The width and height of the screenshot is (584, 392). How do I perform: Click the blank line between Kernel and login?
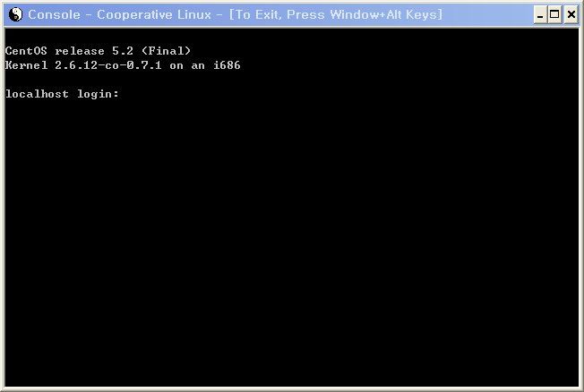coord(292,80)
